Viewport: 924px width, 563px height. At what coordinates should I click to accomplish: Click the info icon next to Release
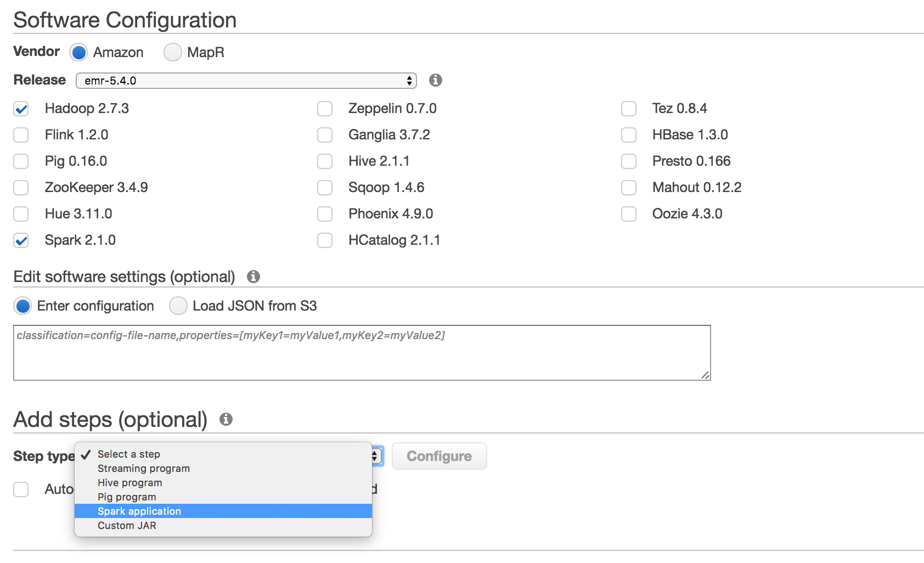pyautogui.click(x=436, y=80)
